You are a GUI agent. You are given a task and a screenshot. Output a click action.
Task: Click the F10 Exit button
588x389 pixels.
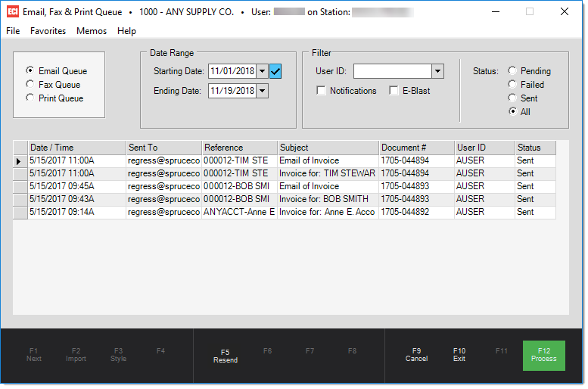(x=459, y=354)
